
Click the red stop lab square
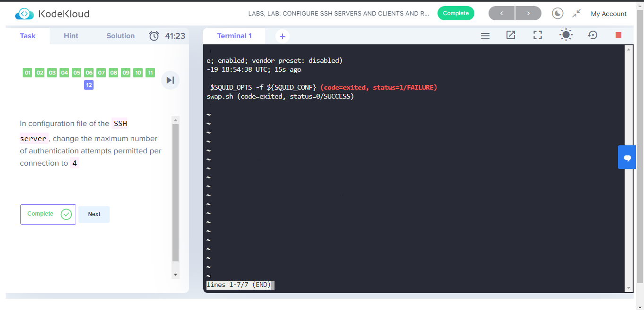tap(618, 35)
